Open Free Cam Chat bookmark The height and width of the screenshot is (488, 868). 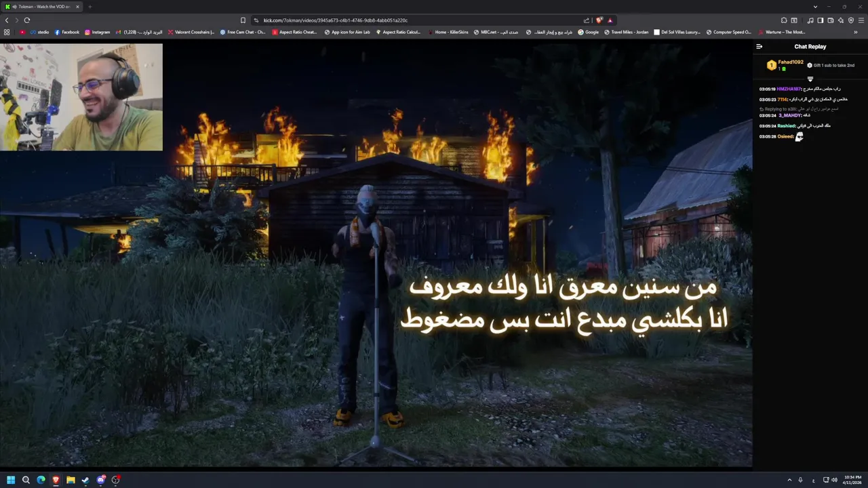pyautogui.click(x=243, y=32)
